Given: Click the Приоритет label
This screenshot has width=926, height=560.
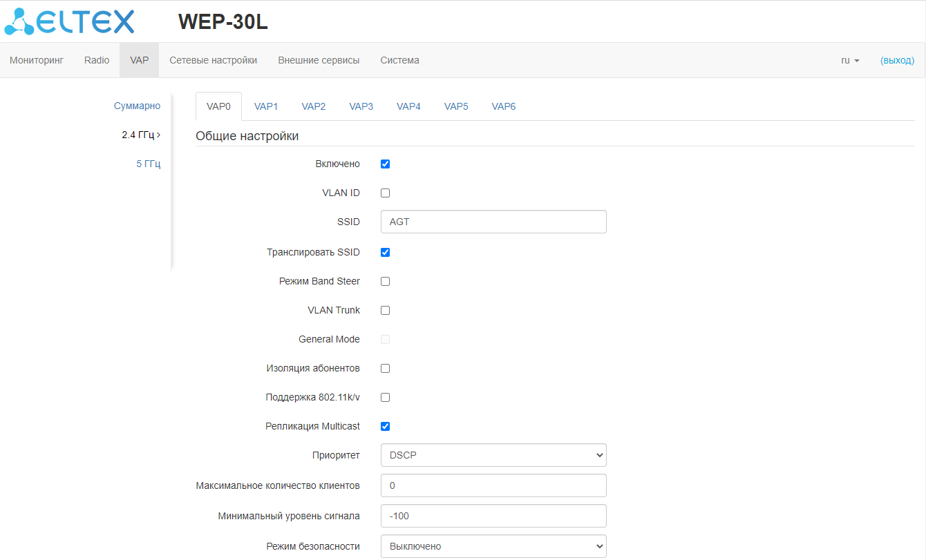Looking at the screenshot, I should 336,455.
